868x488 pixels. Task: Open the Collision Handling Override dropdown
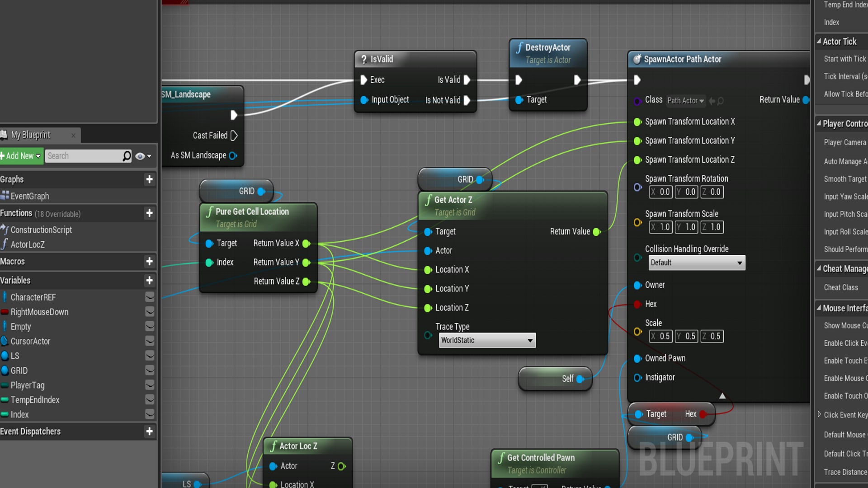696,263
